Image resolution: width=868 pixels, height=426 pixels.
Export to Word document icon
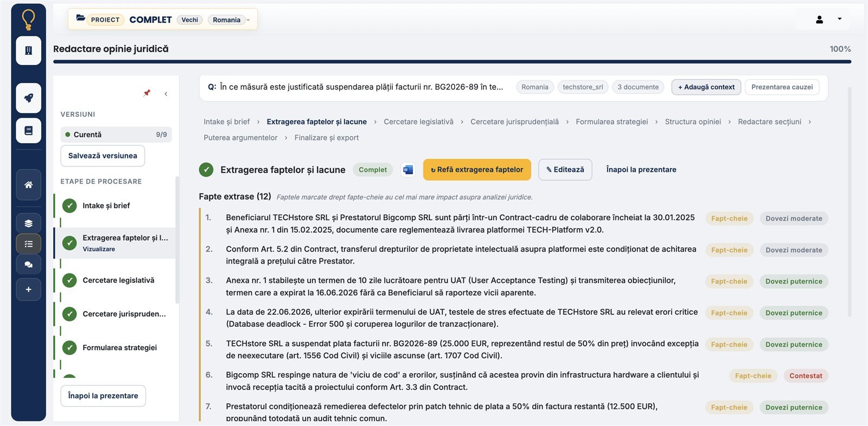[408, 170]
